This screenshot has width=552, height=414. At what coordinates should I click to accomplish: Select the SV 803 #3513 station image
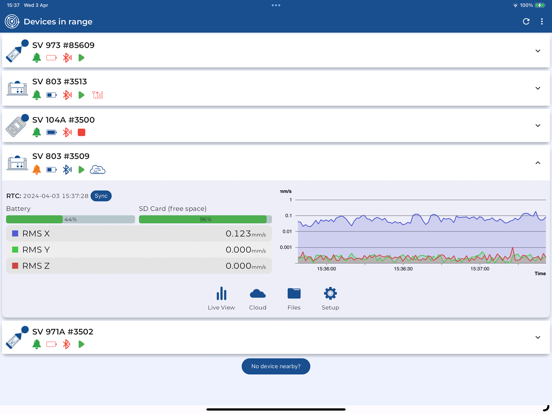[x=17, y=88]
